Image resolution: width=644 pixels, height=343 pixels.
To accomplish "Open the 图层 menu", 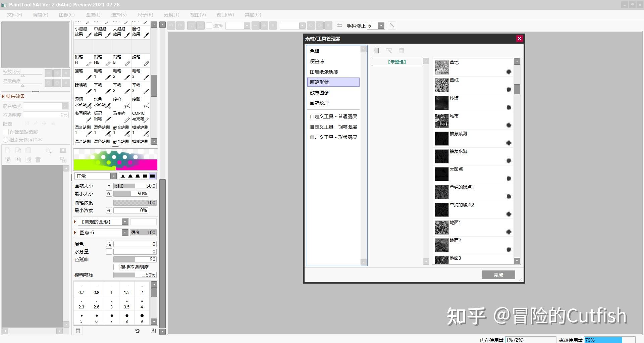I will [93, 14].
